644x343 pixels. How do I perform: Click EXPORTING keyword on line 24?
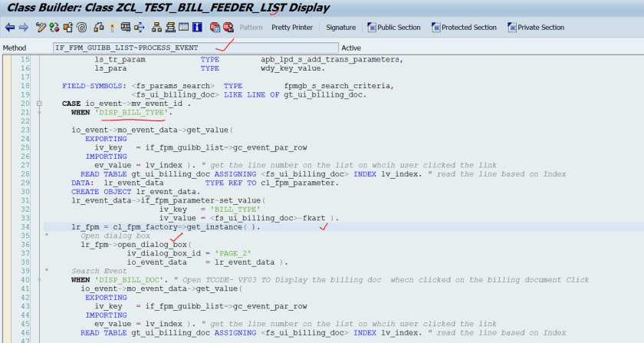click(x=106, y=139)
